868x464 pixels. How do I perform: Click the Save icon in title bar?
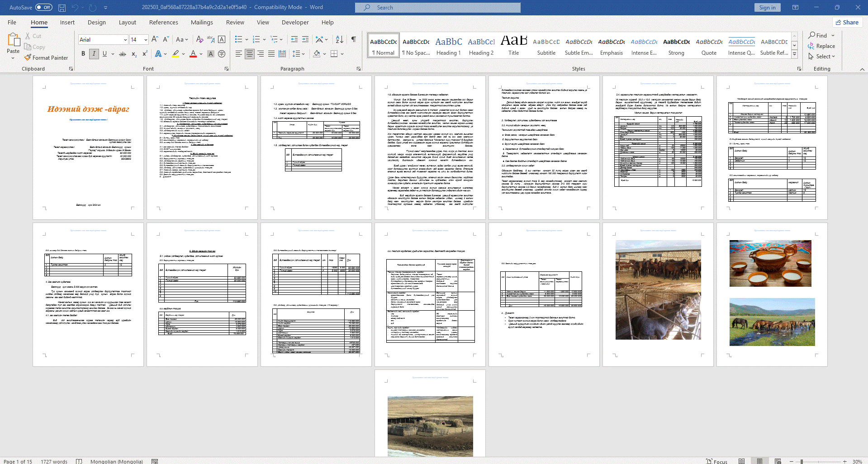[x=62, y=8]
